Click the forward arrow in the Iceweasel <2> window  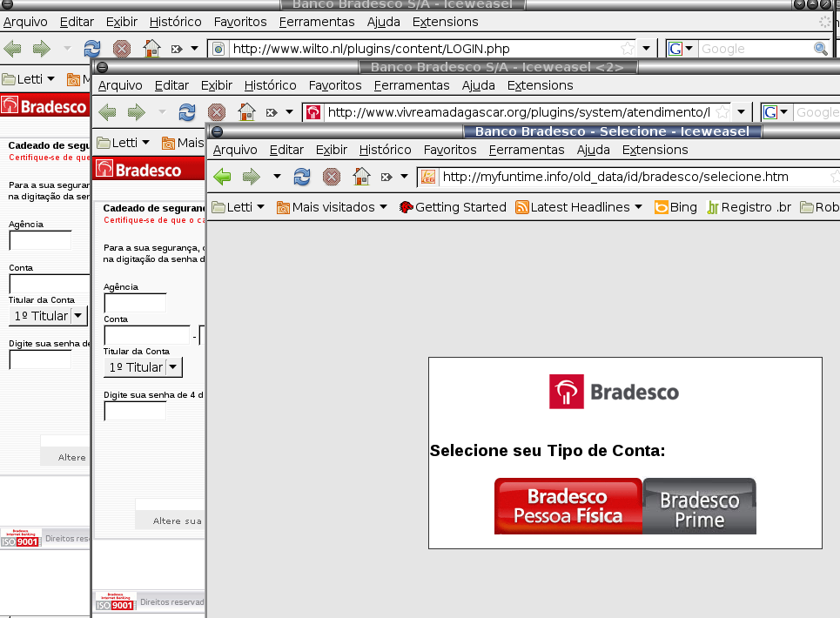(137, 112)
